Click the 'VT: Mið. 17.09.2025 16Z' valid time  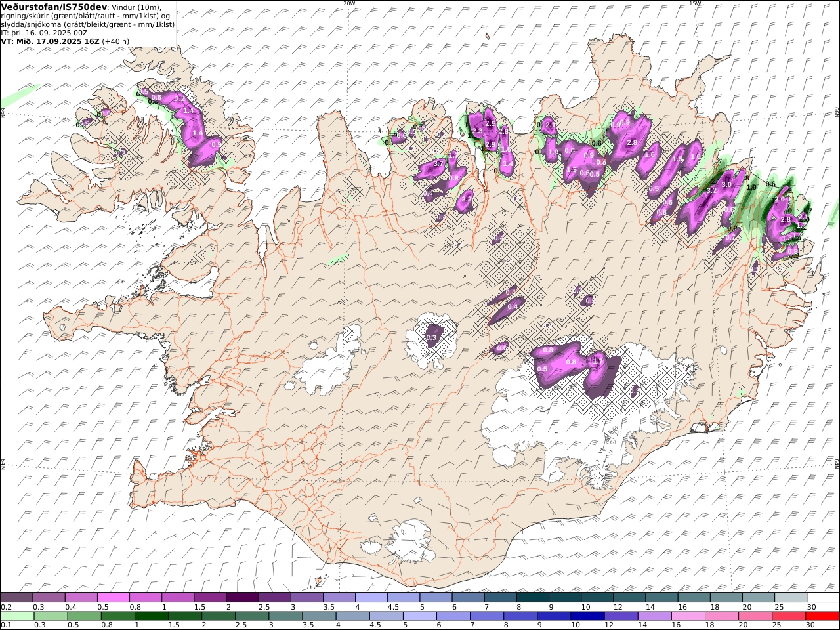[50, 41]
